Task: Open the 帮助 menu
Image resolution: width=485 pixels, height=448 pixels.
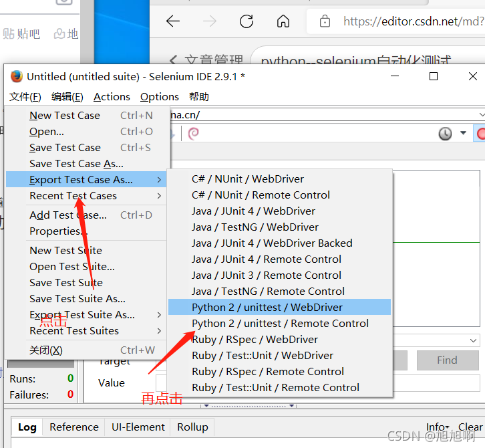Action: 199,97
